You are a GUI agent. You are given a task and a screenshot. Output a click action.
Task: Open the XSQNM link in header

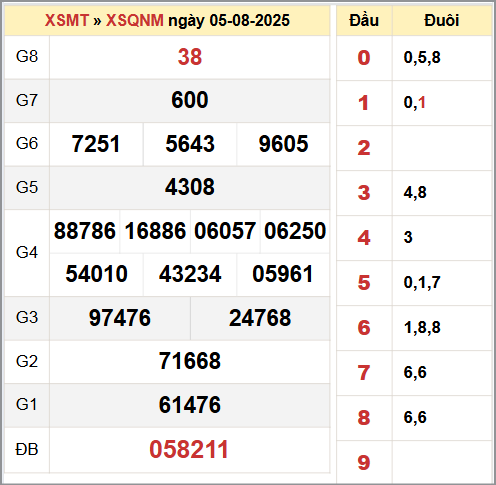[135, 21]
